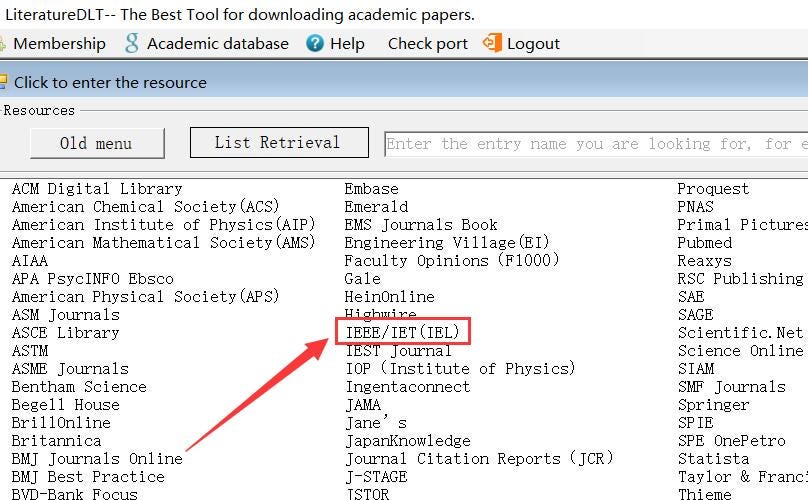The width and height of the screenshot is (808, 500).
Task: Select Britannica entry
Action: coord(56,441)
